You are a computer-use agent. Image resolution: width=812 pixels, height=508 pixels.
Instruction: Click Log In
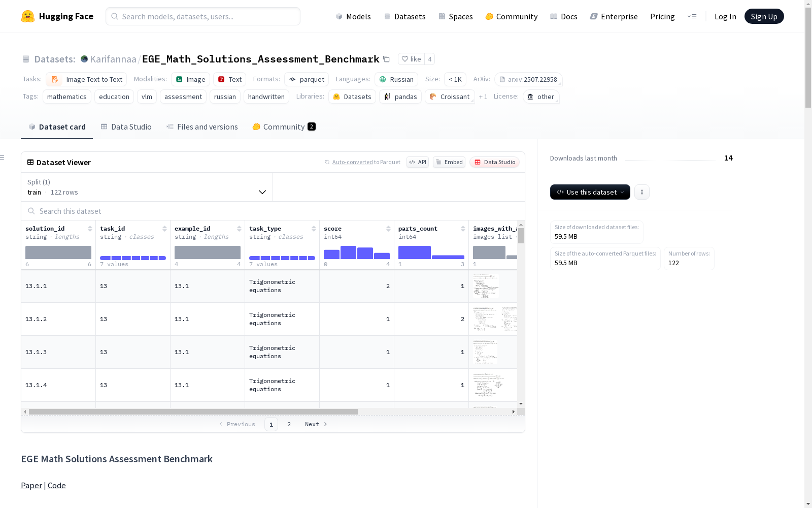[x=725, y=16]
